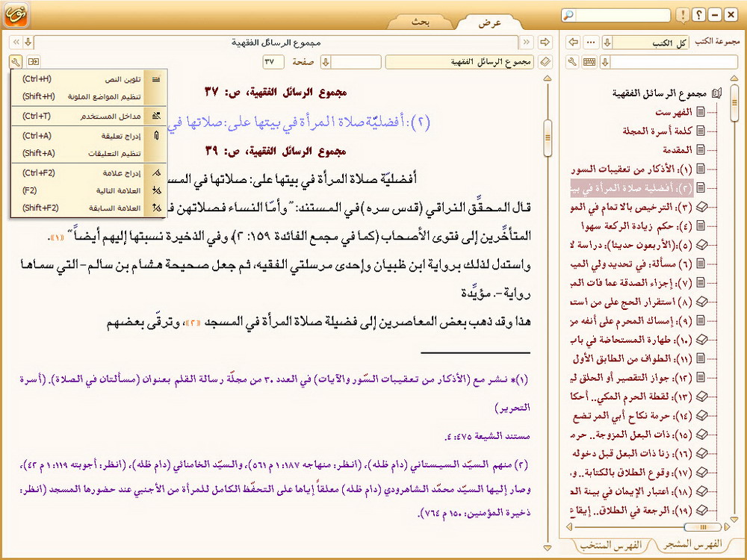
Task: Open the wrench tools icon in the index panel
Action: [x=573, y=62]
